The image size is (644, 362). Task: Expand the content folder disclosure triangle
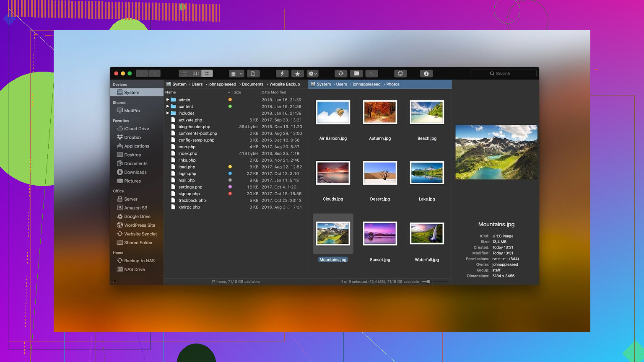168,106
